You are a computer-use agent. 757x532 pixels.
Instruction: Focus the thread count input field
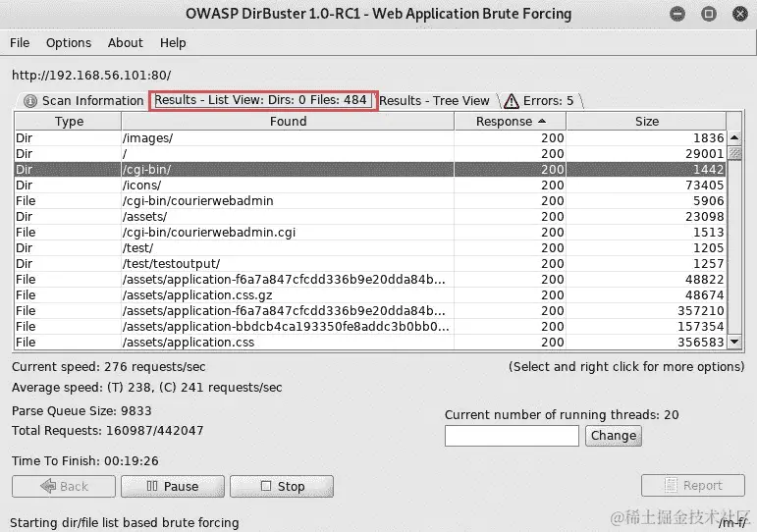click(512, 436)
